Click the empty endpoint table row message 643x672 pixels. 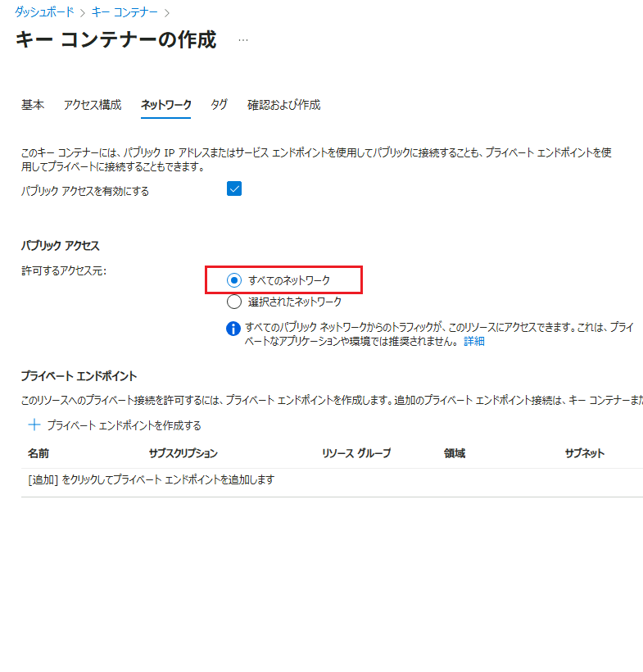coord(152,480)
